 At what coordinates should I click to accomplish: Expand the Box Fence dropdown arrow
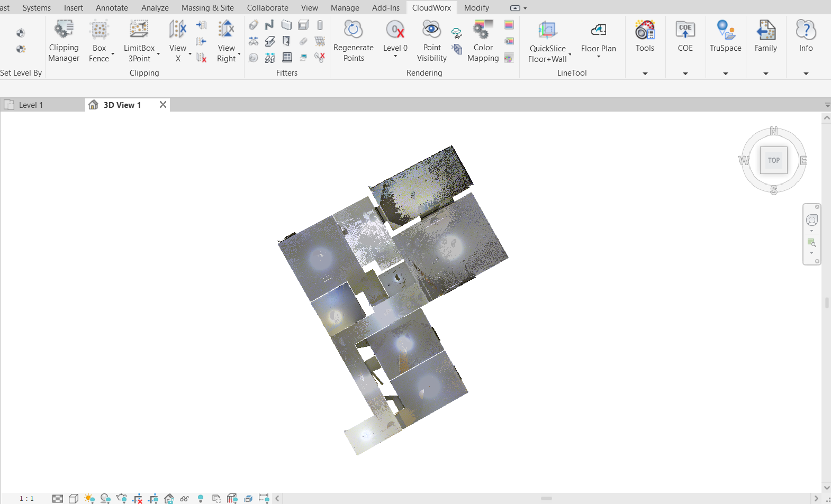pyautogui.click(x=113, y=54)
